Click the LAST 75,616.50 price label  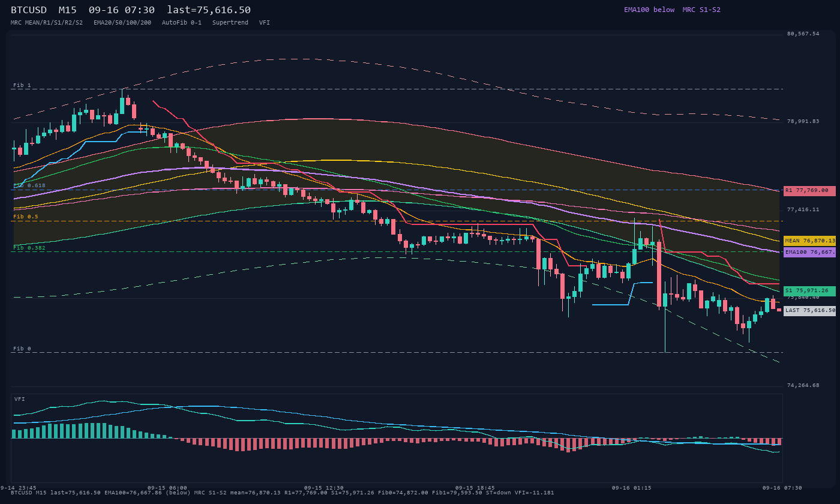tap(809, 311)
